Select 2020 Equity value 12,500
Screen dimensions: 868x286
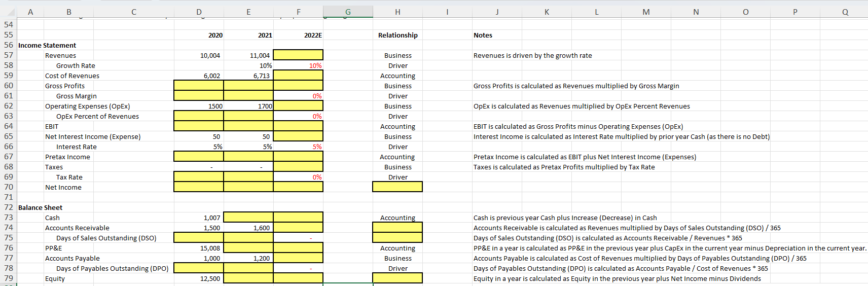[210, 278]
